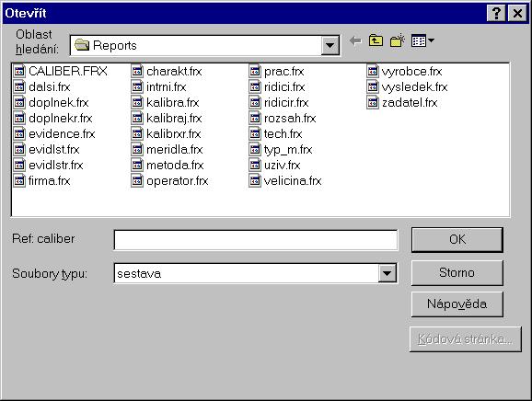Select the file name firma.frx

pyautogui.click(x=49, y=180)
